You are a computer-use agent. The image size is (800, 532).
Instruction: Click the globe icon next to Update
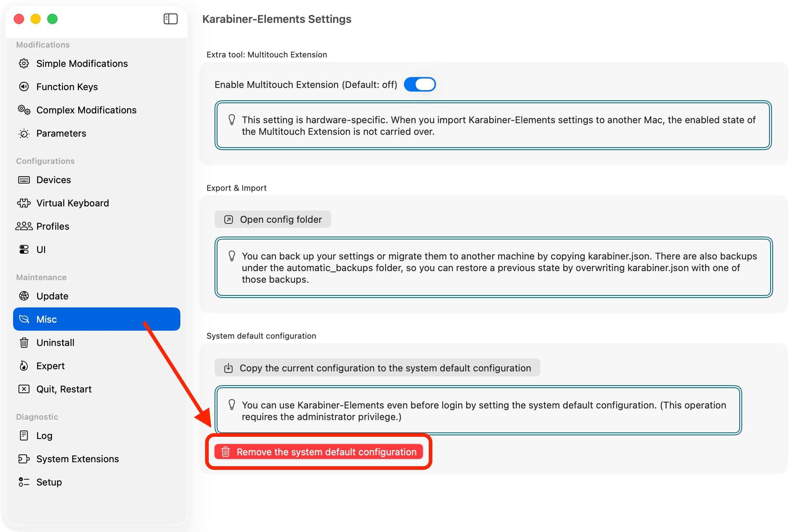24,296
